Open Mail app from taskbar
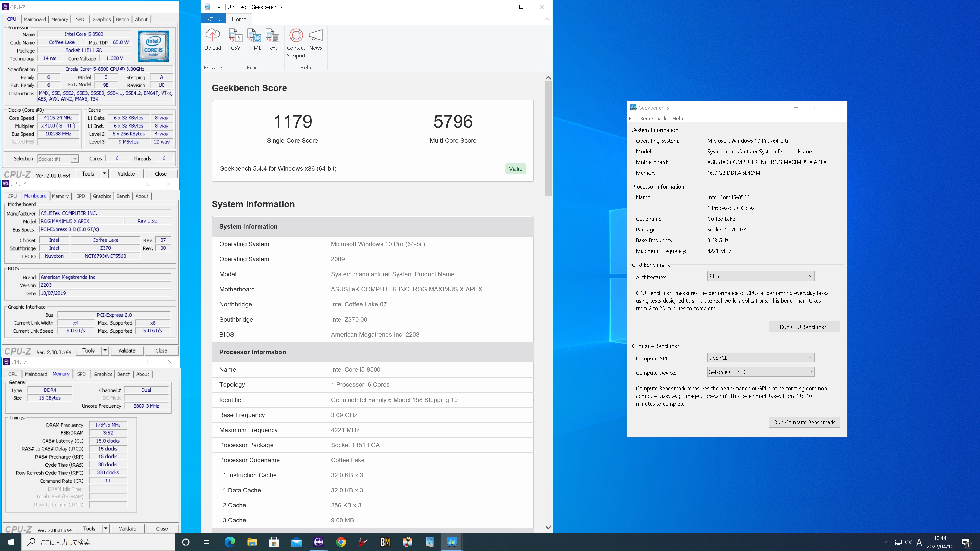The image size is (980, 551). click(296, 542)
